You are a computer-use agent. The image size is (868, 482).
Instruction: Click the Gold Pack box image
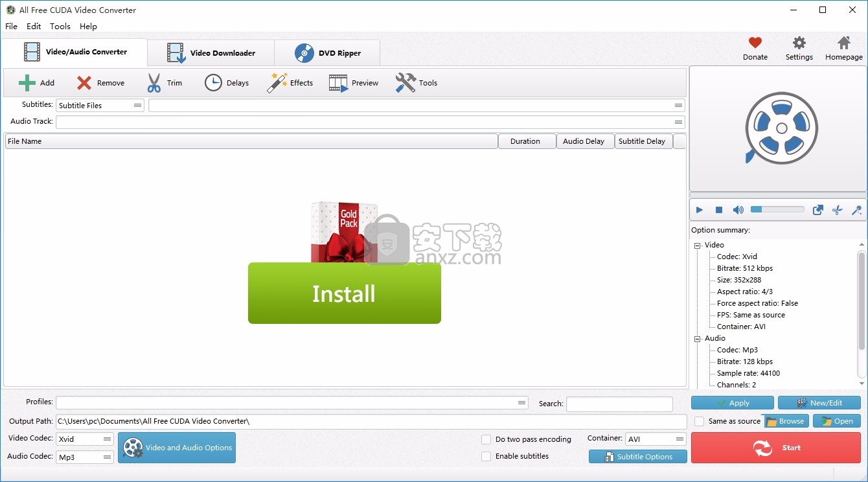coord(345,232)
